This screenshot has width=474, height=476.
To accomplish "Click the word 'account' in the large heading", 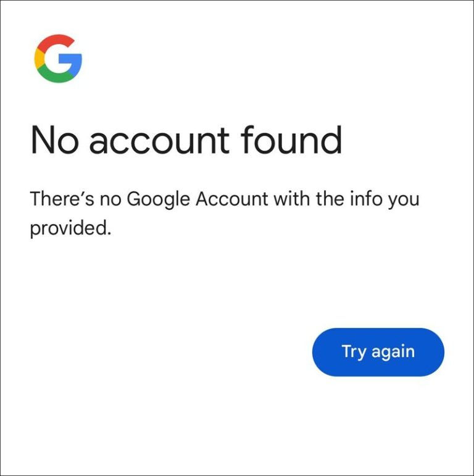I will [x=159, y=141].
